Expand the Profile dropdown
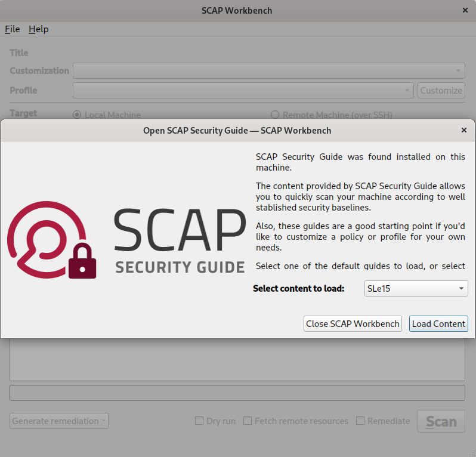476x457 pixels. coord(243,91)
